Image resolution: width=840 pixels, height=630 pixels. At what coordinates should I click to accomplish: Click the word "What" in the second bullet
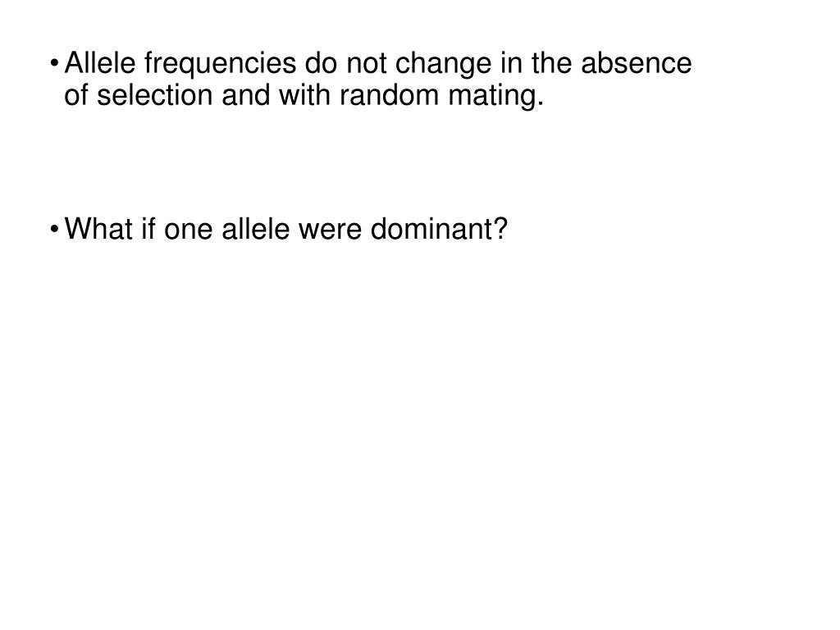[98, 229]
